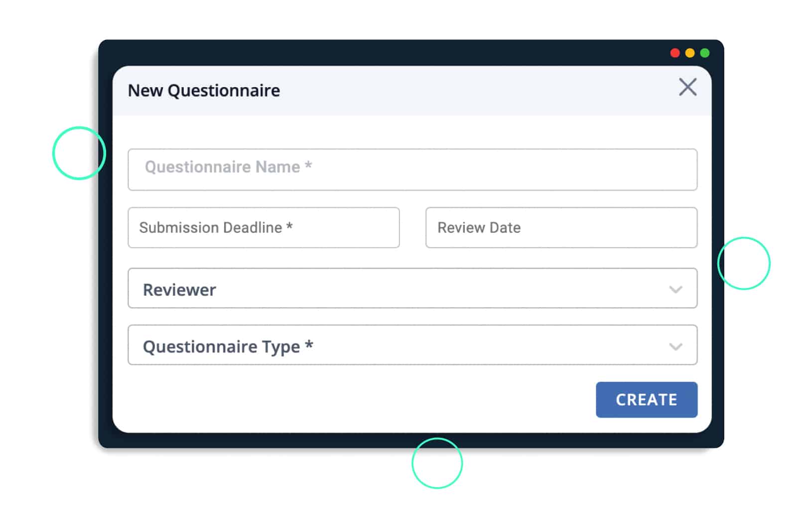
Task: Click the asterisk after Questionnaire Name
Action: click(x=308, y=165)
